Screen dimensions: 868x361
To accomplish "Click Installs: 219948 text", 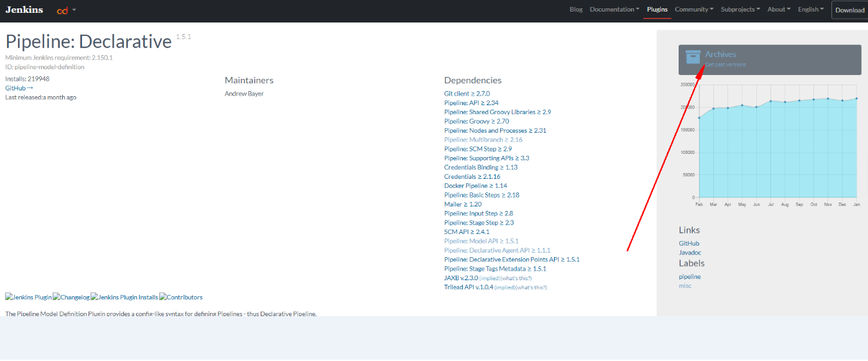I will [27, 79].
